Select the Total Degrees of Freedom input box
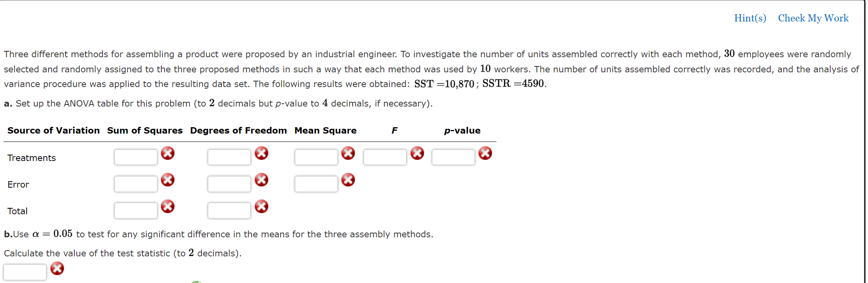 (229, 210)
